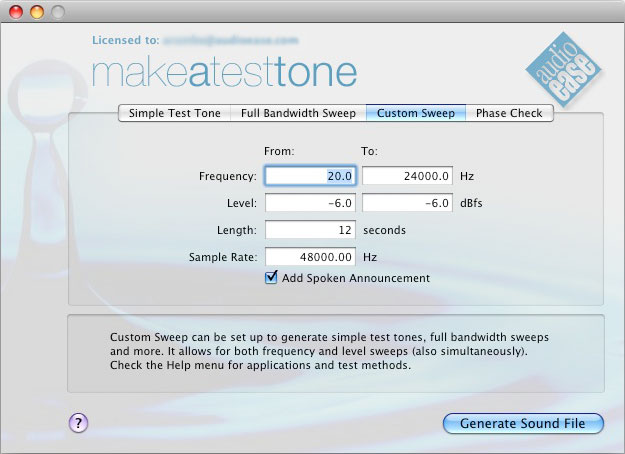
Task: Select the To level field in dBfs
Action: (x=407, y=203)
